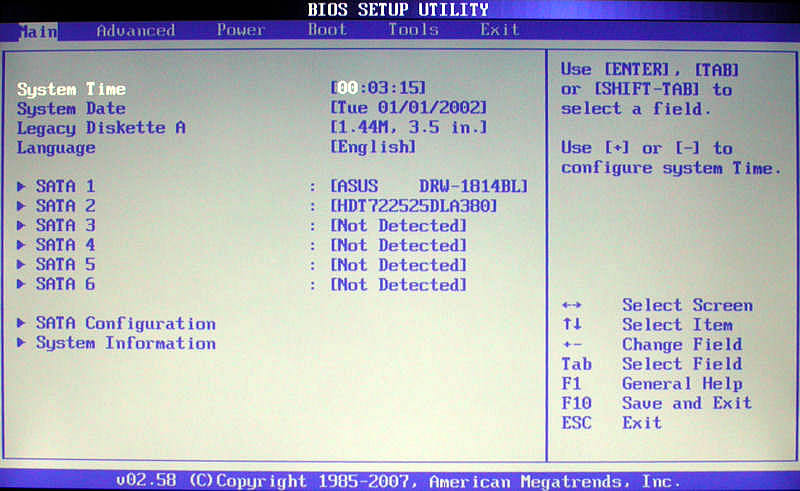The width and height of the screenshot is (800, 491).
Task: Select the Language label
Action: click(x=56, y=148)
